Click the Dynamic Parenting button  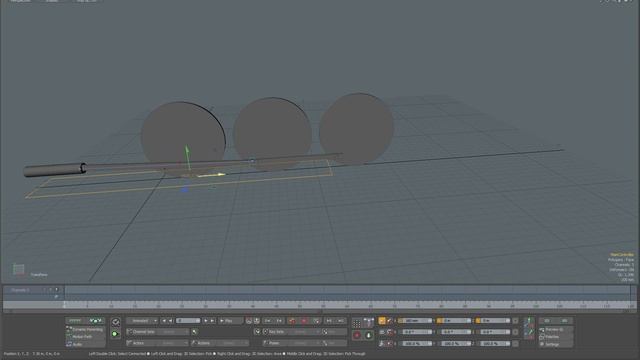85,329
